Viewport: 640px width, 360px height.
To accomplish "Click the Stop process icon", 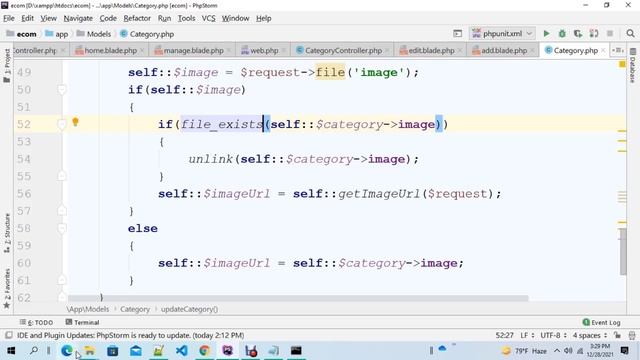I will pos(610,33).
